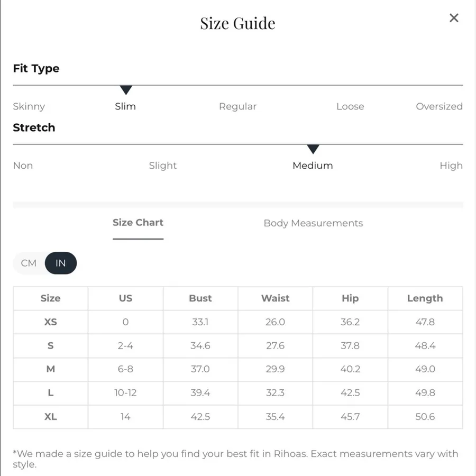Select the M size row label
The height and width of the screenshot is (476, 476).
[x=51, y=369]
